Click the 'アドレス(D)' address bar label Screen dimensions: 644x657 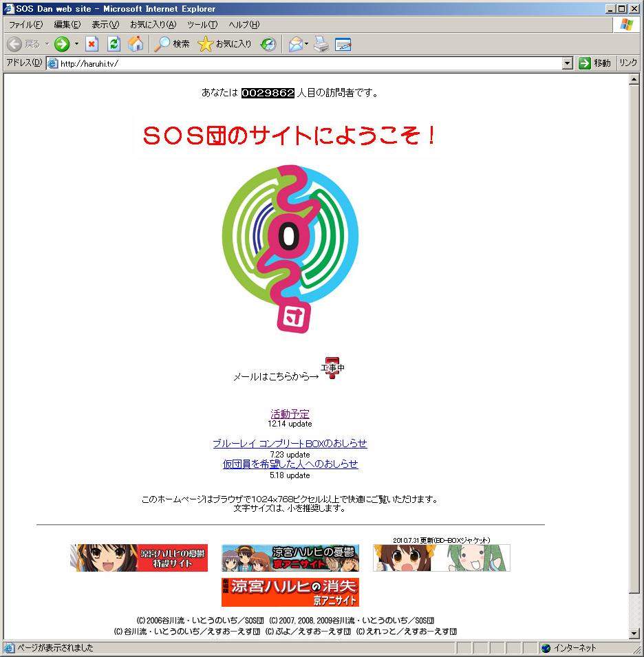pyautogui.click(x=24, y=63)
